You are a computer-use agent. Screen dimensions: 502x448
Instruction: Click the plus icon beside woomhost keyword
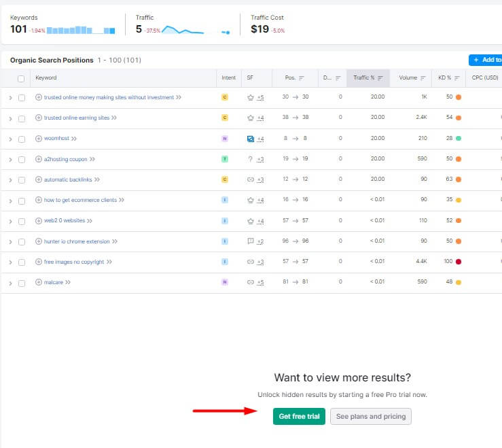tap(39, 139)
